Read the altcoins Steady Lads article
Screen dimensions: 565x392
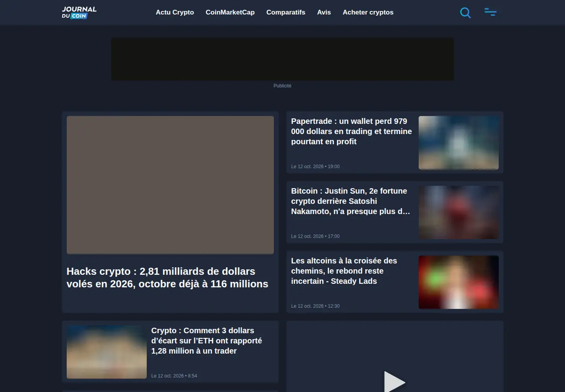pyautogui.click(x=344, y=271)
